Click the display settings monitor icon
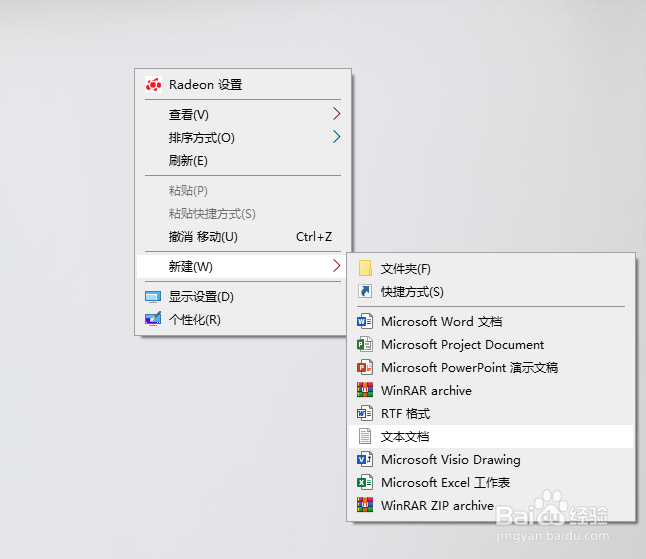The height and width of the screenshot is (559, 646). click(153, 297)
